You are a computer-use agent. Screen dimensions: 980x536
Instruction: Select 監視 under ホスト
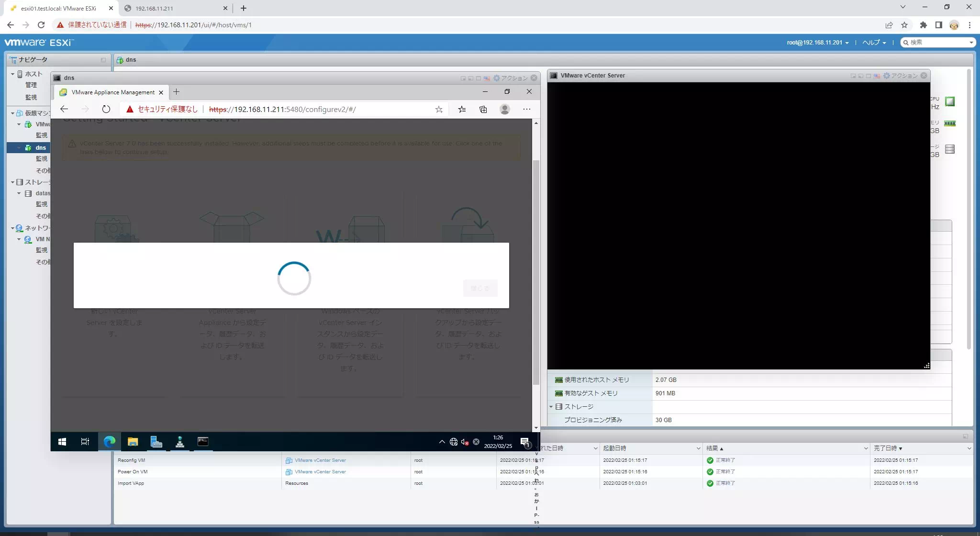coord(31,97)
